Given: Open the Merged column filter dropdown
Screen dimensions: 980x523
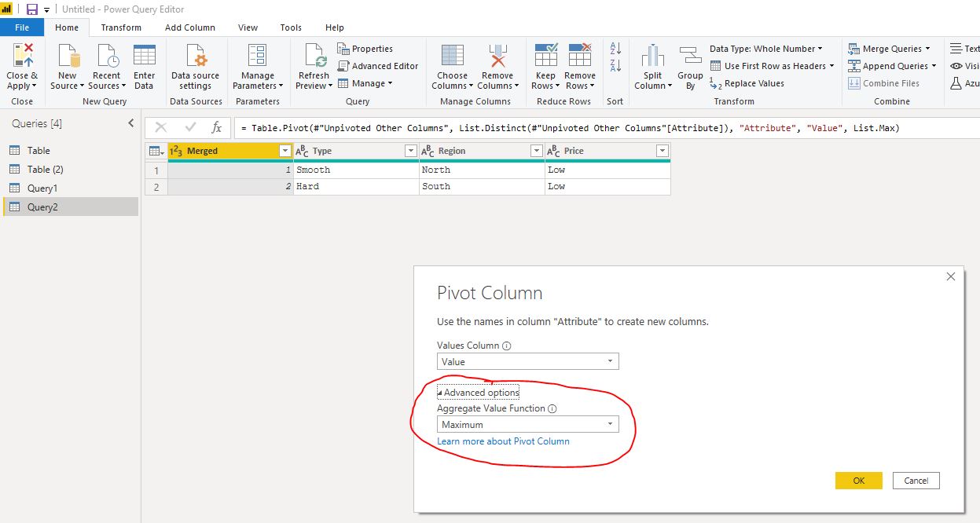Looking at the screenshot, I should (x=285, y=151).
